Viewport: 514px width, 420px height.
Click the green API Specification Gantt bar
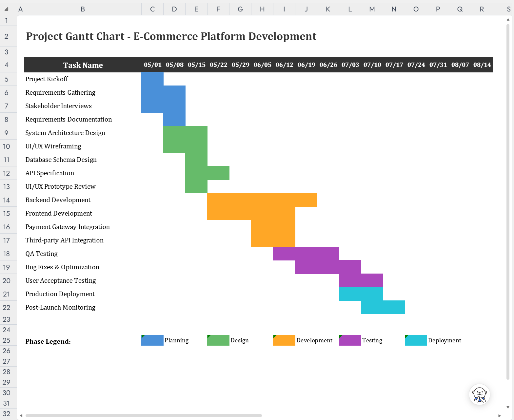tap(207, 173)
